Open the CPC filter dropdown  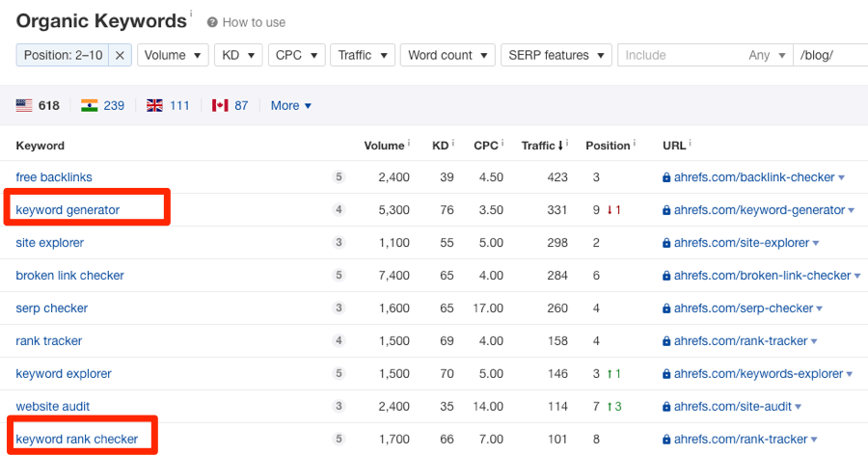[296, 55]
